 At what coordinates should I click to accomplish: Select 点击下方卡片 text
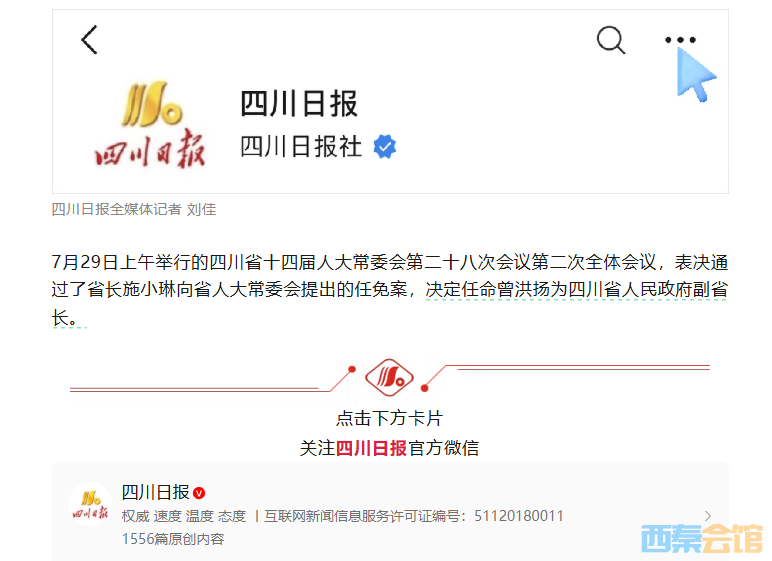click(x=389, y=418)
